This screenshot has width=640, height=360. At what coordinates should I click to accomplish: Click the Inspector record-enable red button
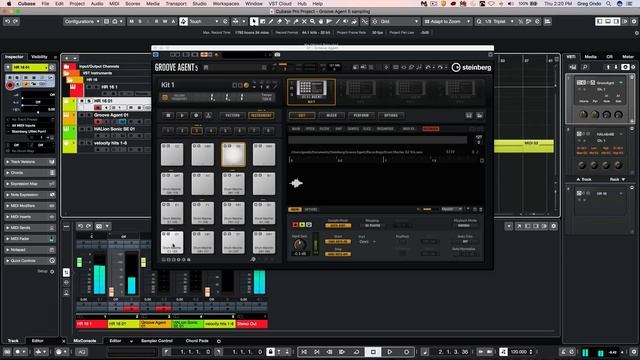click(x=10, y=85)
